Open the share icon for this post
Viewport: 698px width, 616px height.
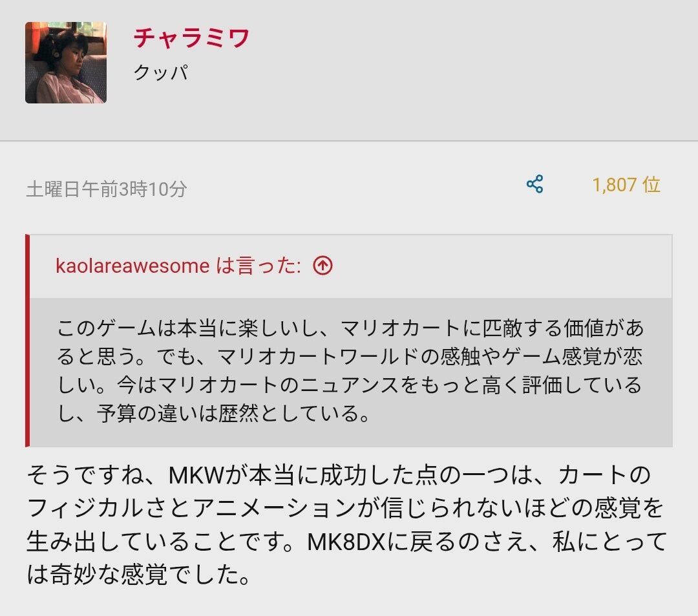coord(534,184)
